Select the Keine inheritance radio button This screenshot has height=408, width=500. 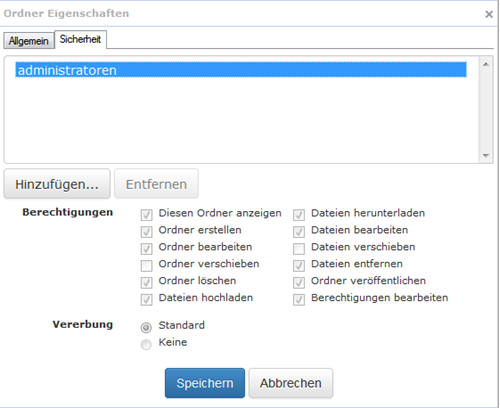tap(146, 344)
